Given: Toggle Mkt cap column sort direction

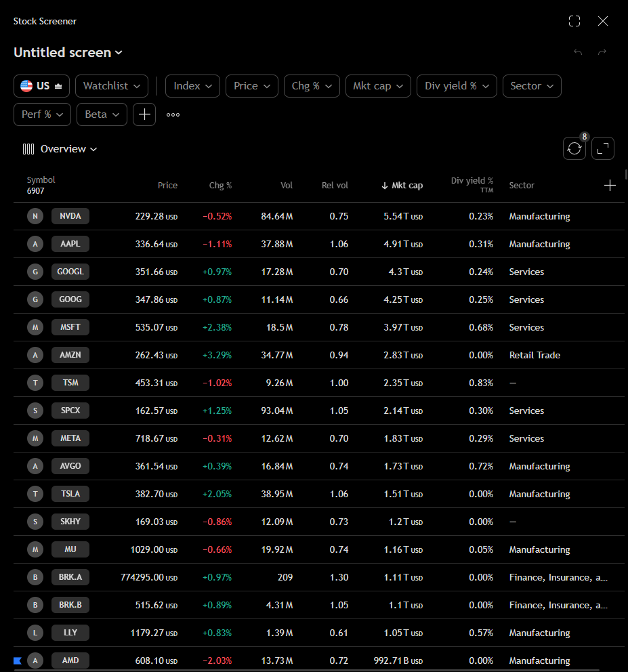Looking at the screenshot, I should point(402,185).
